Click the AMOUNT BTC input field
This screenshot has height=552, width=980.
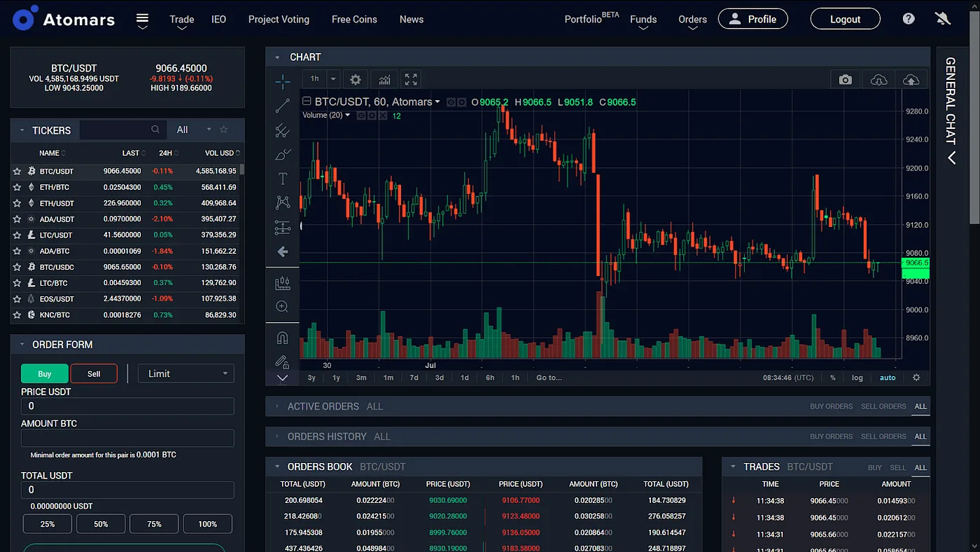tap(127, 439)
